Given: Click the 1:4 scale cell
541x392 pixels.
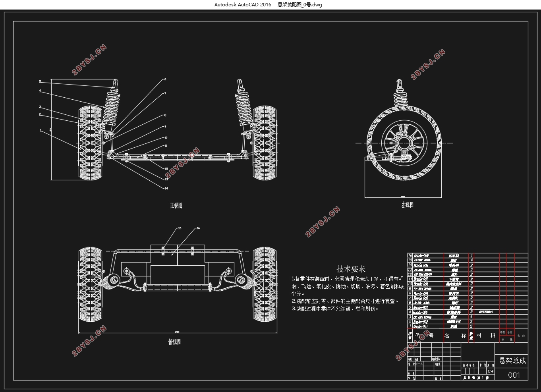Looking at the screenshot, I should [490, 371].
